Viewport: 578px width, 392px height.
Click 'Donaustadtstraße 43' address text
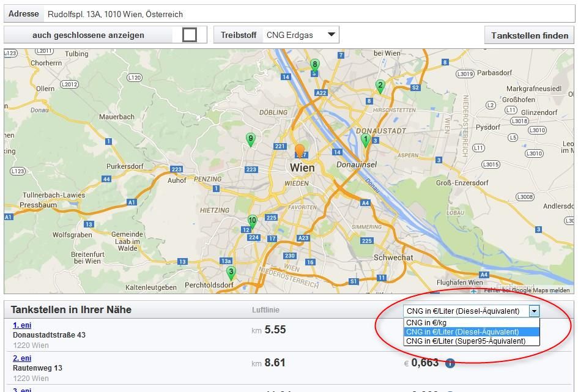[49, 335]
